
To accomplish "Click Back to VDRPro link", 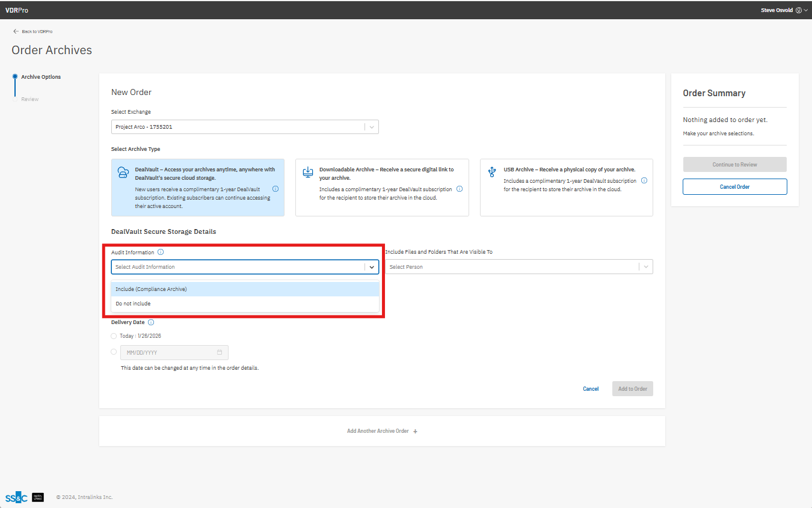I will tap(37, 31).
